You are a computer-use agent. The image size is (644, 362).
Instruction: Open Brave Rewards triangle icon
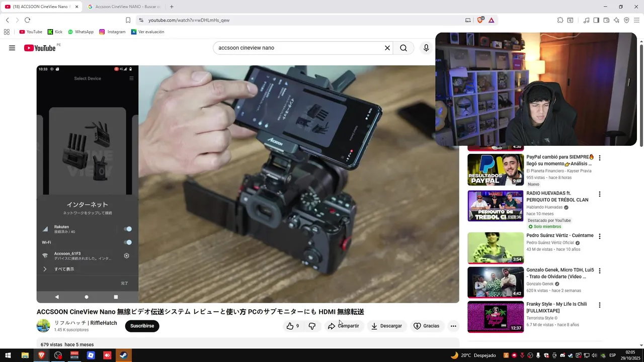pyautogui.click(x=491, y=20)
